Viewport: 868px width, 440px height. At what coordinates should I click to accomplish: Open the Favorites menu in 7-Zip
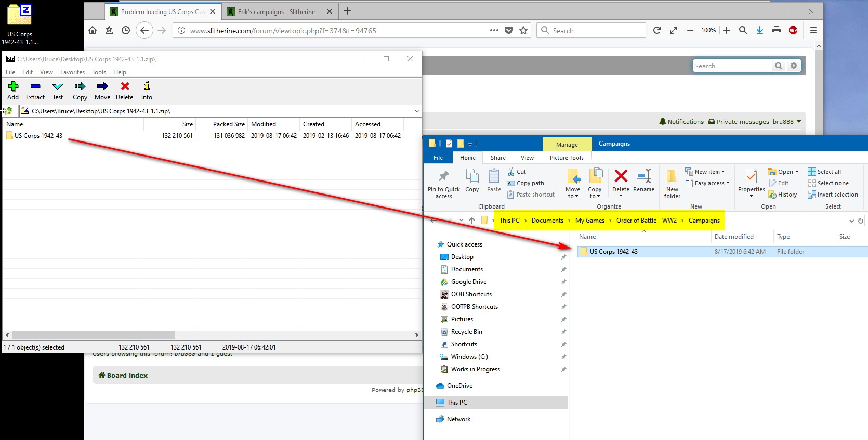tap(72, 72)
